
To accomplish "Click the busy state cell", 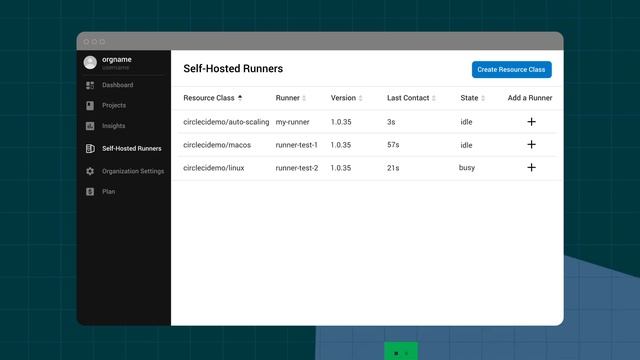I will (x=467, y=168).
